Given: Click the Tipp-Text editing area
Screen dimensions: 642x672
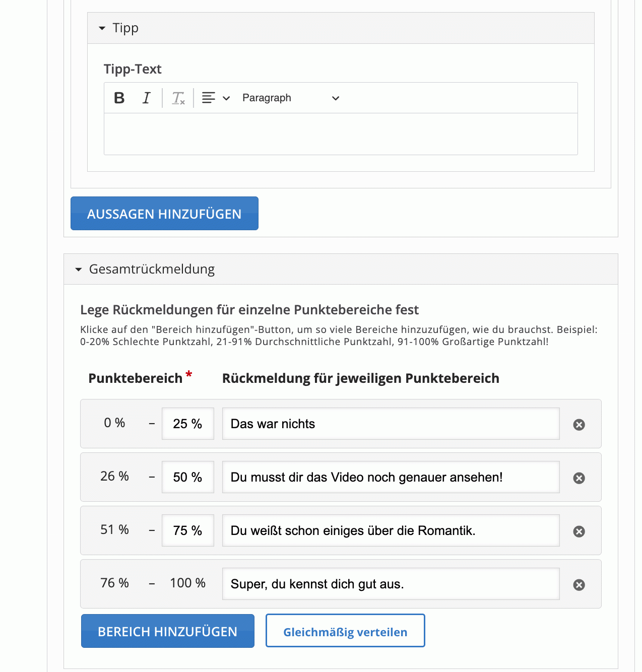Looking at the screenshot, I should coord(341,134).
